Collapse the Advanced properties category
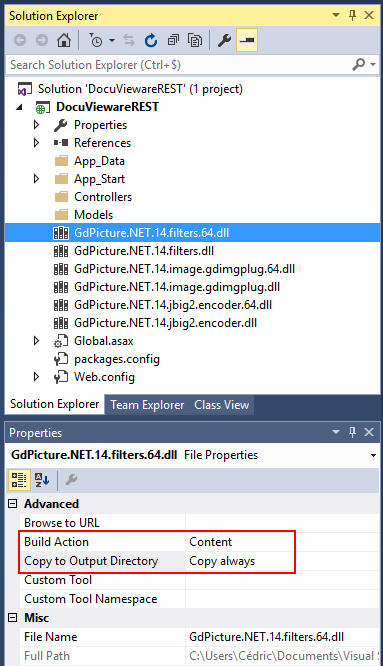This screenshot has height=666, width=383. [x=13, y=504]
